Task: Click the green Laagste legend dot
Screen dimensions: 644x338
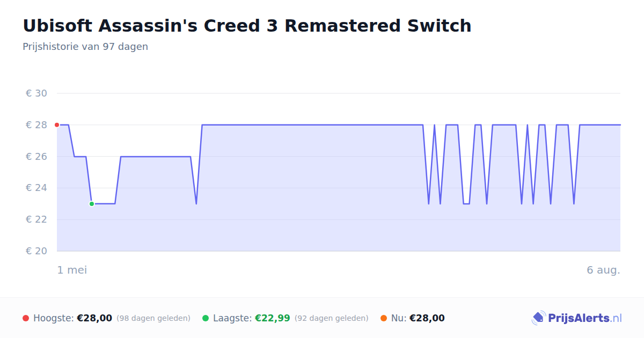Action: point(206,318)
